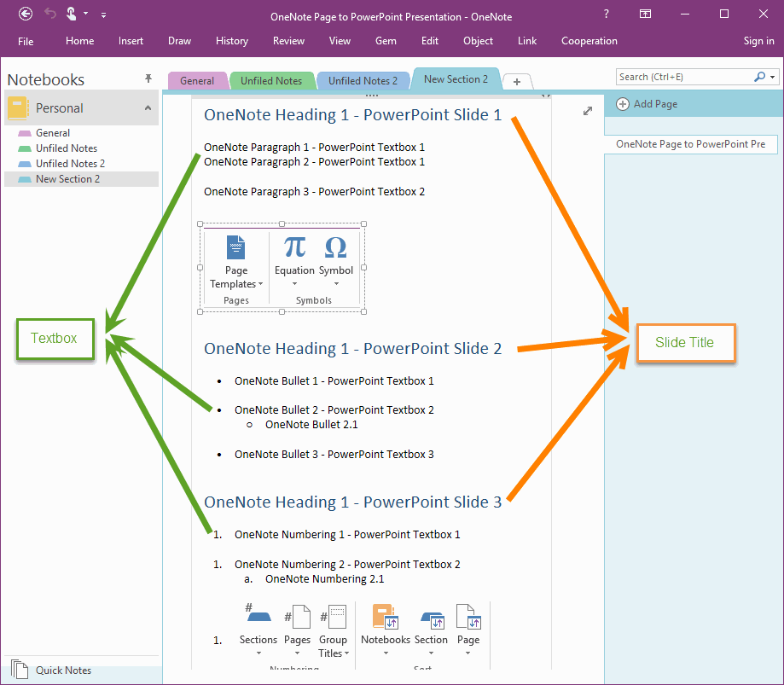Click the Undo icon in quick access toolbar

tap(49, 14)
